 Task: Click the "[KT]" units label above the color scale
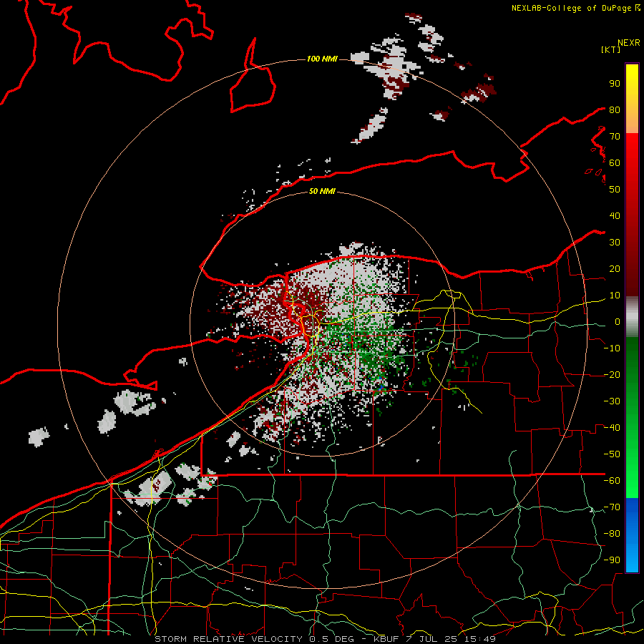611,49
